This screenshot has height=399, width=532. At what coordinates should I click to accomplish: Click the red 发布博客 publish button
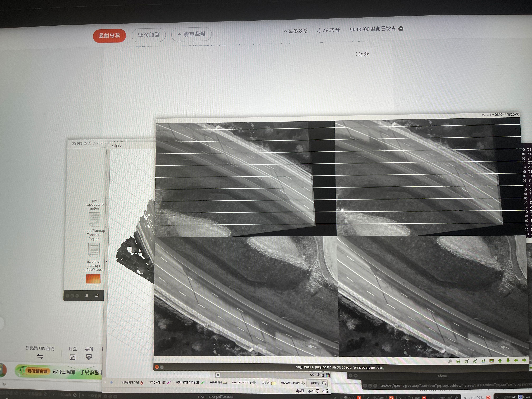109,36
